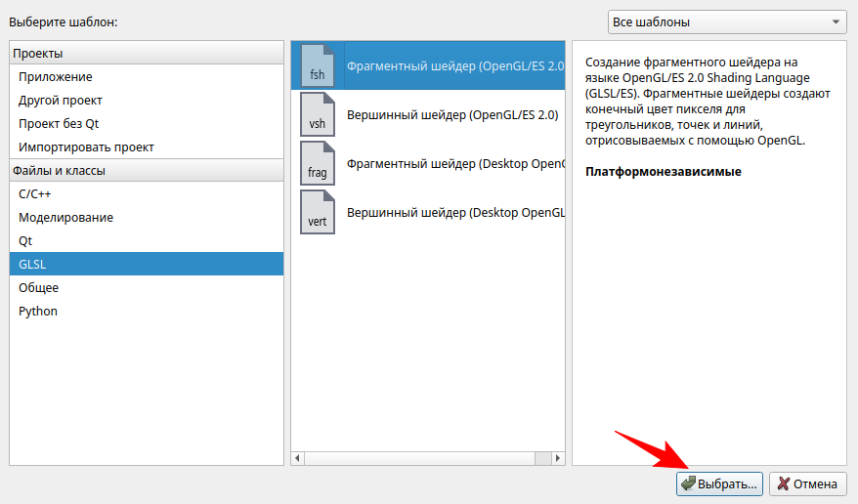Select Вершинный шейдер (OpenGL/ES 2.0) template label
858x504 pixels.
click(452, 114)
